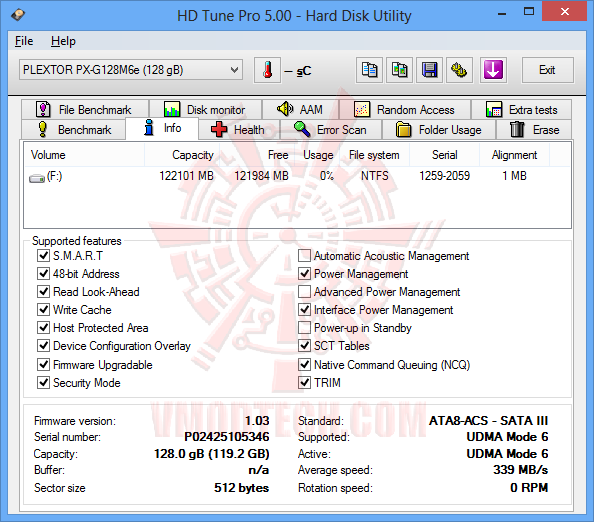
Task: Click the 122101 MB capacity cell
Action: click(x=186, y=176)
